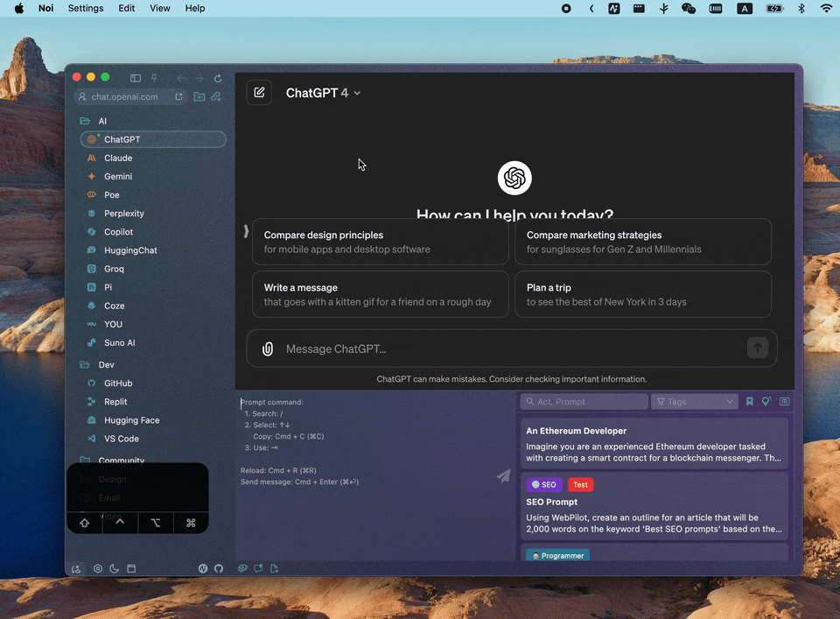Choose Compare marketing strategies suggestion

coord(643,242)
